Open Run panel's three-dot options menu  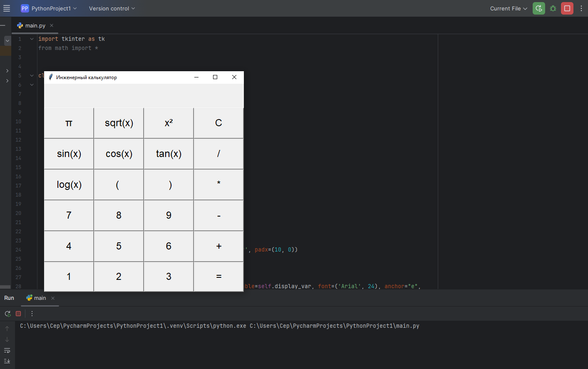[x=32, y=314]
